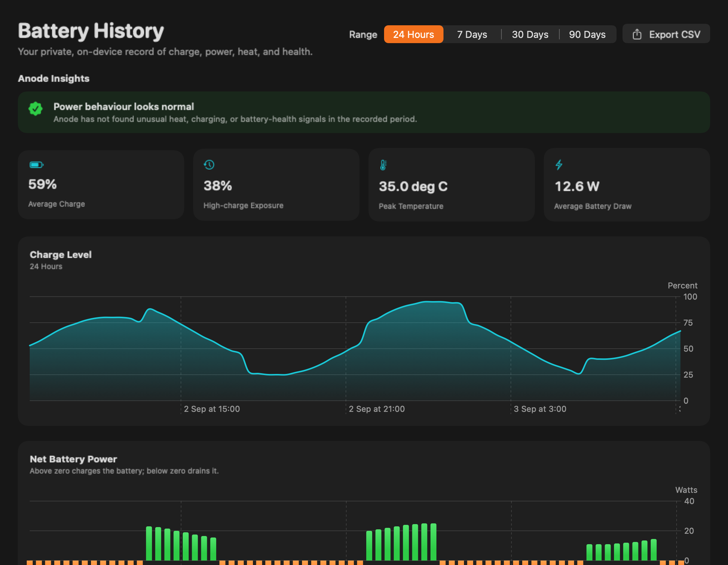Click the lightning bolt icon above Battery Draw
Image resolution: width=728 pixels, height=565 pixels.
click(559, 165)
